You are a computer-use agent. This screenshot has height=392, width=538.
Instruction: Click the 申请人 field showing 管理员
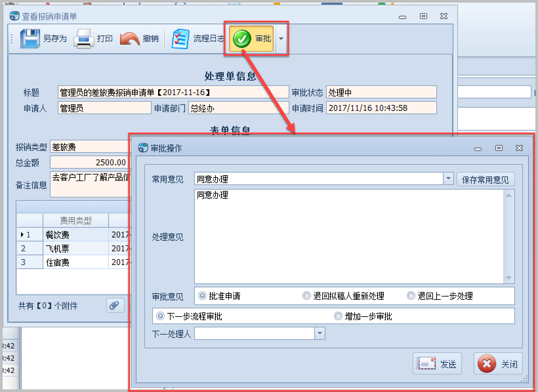click(x=104, y=108)
